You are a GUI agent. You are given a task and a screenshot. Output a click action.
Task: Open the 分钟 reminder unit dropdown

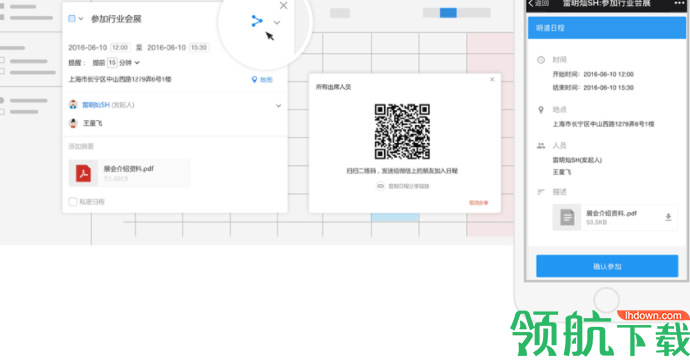(x=130, y=63)
